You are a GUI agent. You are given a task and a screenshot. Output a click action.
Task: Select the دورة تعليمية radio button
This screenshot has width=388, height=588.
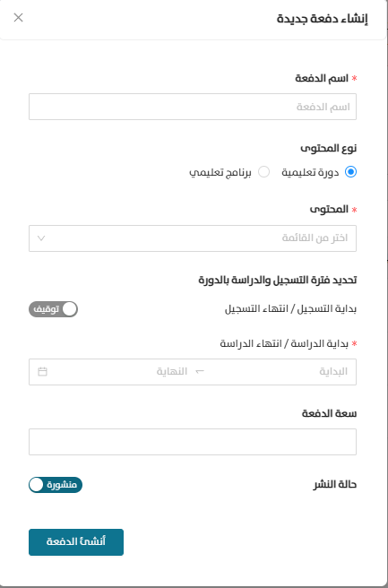coord(350,172)
